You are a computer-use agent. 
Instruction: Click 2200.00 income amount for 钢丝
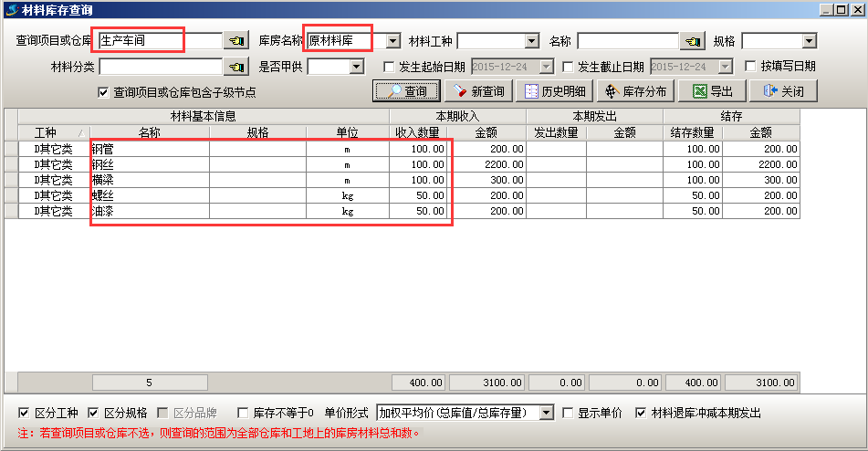point(486,164)
